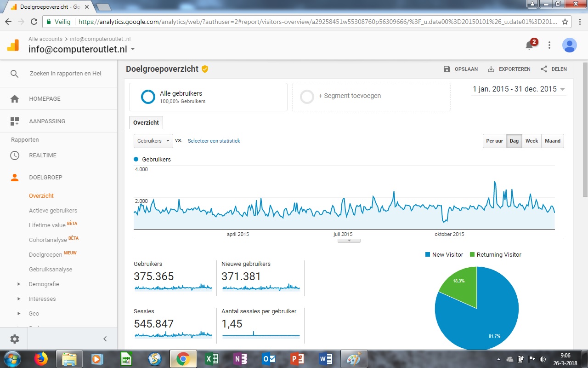Open the admin settings gear icon
The width and height of the screenshot is (588, 368).
[x=15, y=339]
